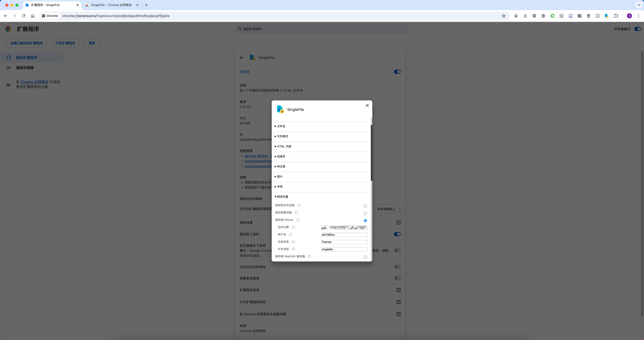Viewport: 644px width, 340px height.
Task: Click the Notion extension icon in toolbar
Action: (x=579, y=16)
